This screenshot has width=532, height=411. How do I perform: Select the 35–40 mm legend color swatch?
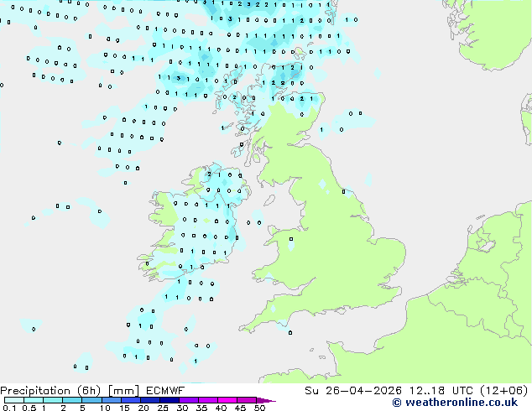click(207, 400)
